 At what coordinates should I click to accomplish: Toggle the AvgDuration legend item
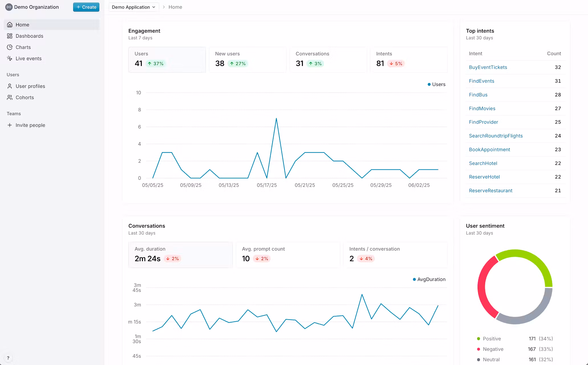pyautogui.click(x=429, y=279)
